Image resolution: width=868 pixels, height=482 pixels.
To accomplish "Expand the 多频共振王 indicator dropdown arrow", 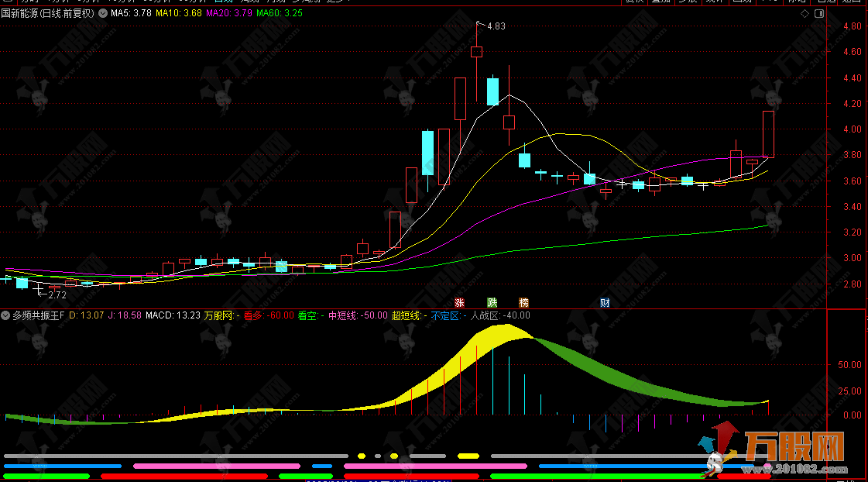I will pos(5,315).
